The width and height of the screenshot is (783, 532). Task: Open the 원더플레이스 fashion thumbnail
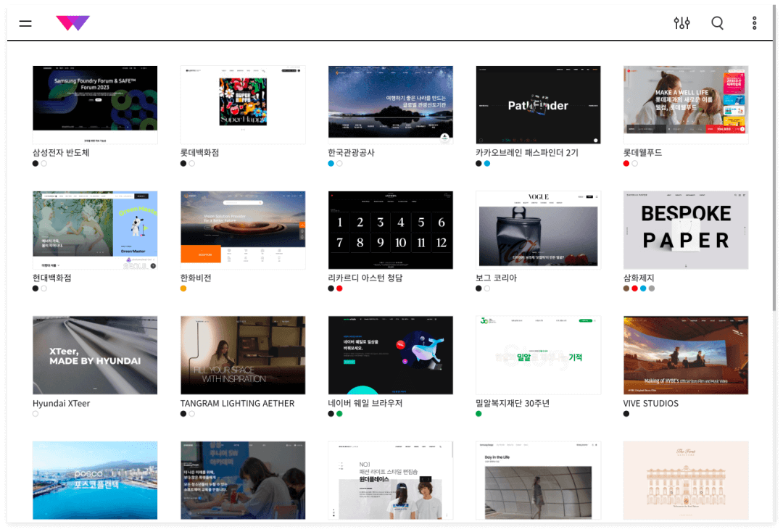click(x=391, y=480)
